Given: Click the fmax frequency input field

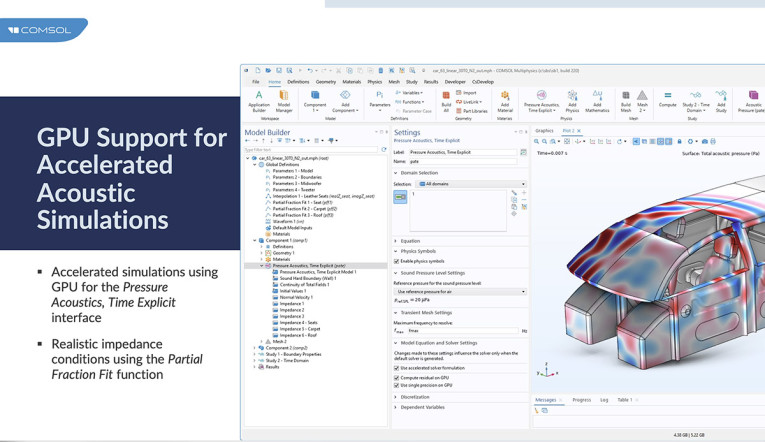Looking at the screenshot, I should [463, 331].
